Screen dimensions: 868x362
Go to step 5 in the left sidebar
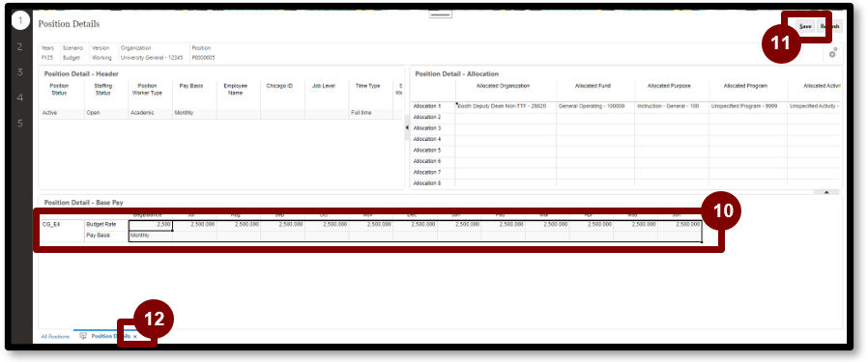tap(20, 124)
